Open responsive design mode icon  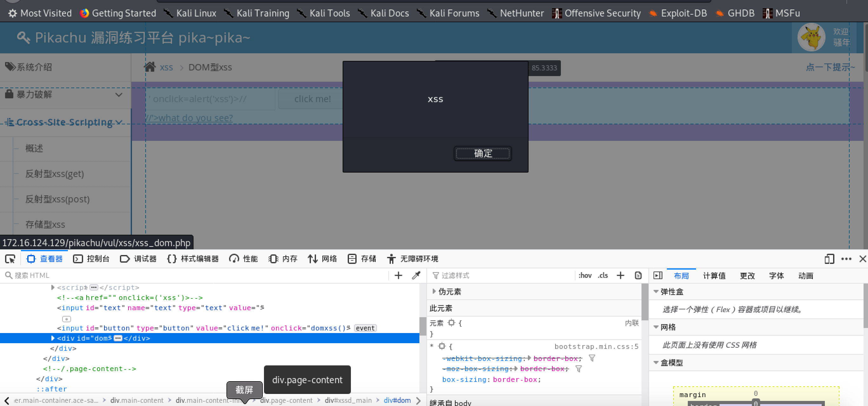point(829,259)
